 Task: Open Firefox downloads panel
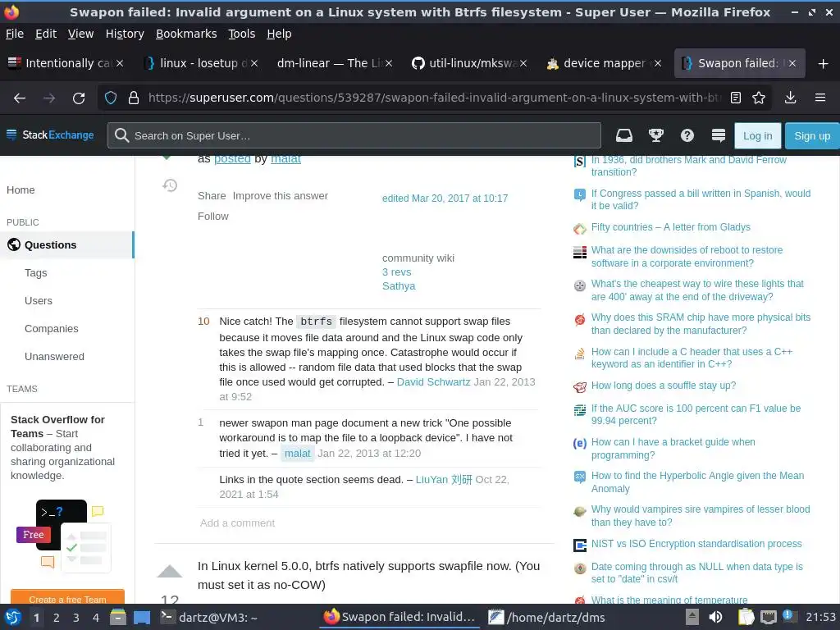tap(790, 98)
